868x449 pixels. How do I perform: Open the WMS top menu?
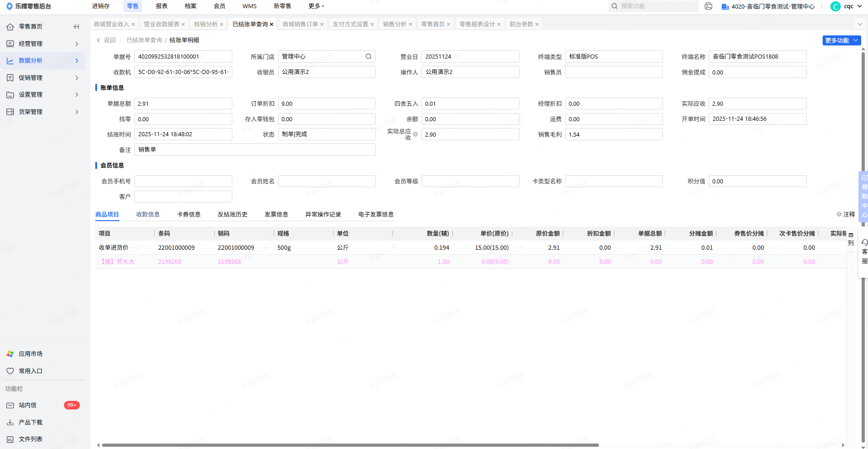250,6
